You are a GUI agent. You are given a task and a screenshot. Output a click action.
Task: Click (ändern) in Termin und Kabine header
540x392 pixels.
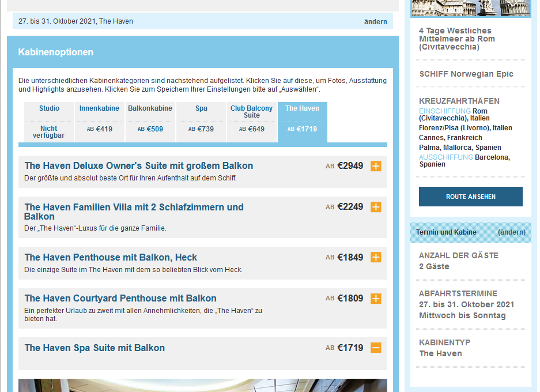(511, 232)
